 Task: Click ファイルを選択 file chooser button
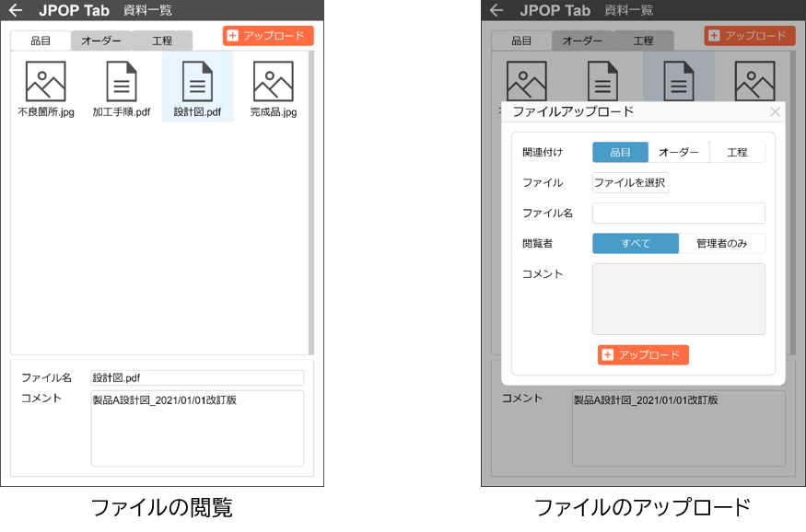pos(630,182)
